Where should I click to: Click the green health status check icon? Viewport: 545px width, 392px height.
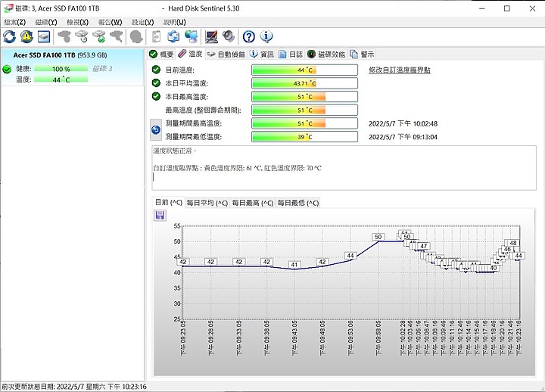[7, 69]
